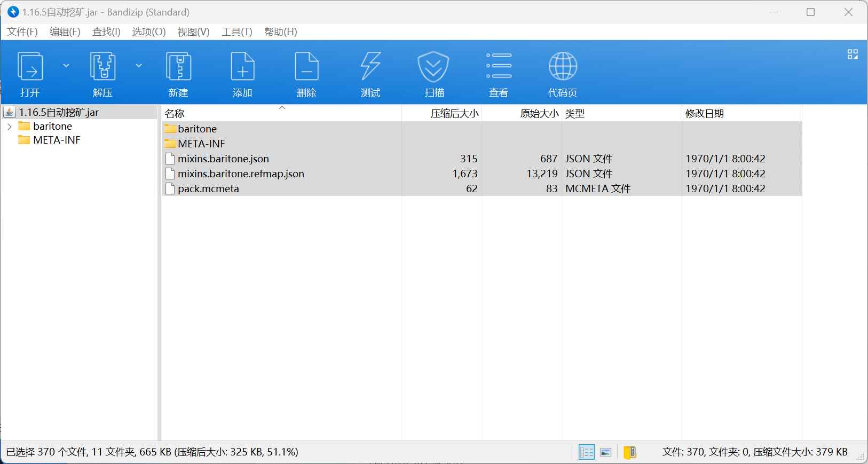
Task: Select baritone in the folder tree
Action: (x=52, y=127)
